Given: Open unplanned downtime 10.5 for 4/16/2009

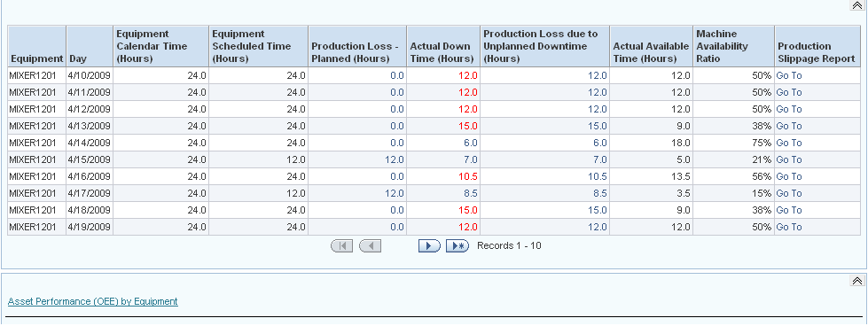Looking at the screenshot, I should 598,176.
